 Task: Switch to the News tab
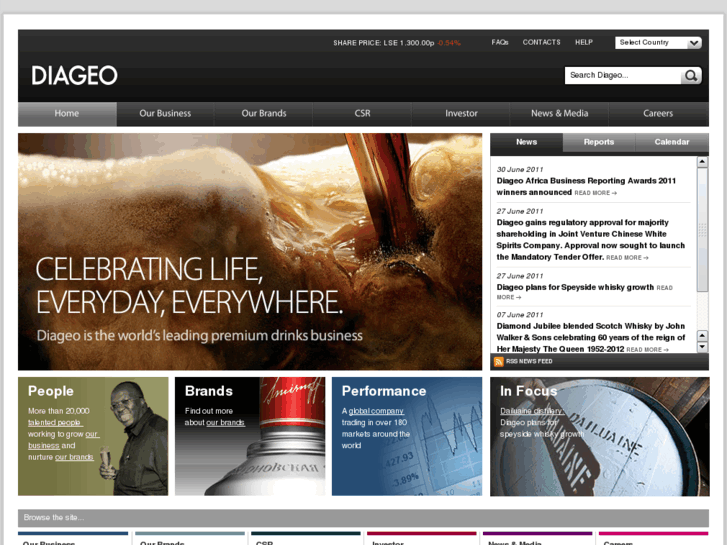527,142
